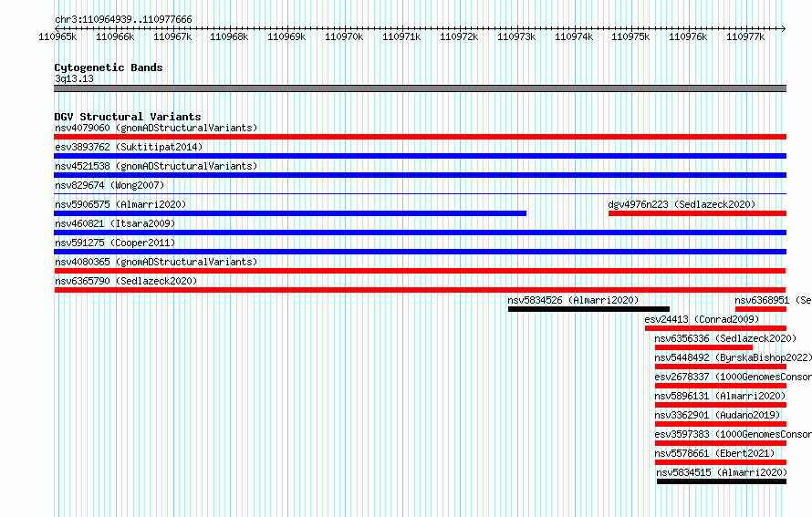Select nsv6356336 (Sedlazeck2020) label
Image resolution: width=812 pixels, height=517 pixels.
click(725, 338)
